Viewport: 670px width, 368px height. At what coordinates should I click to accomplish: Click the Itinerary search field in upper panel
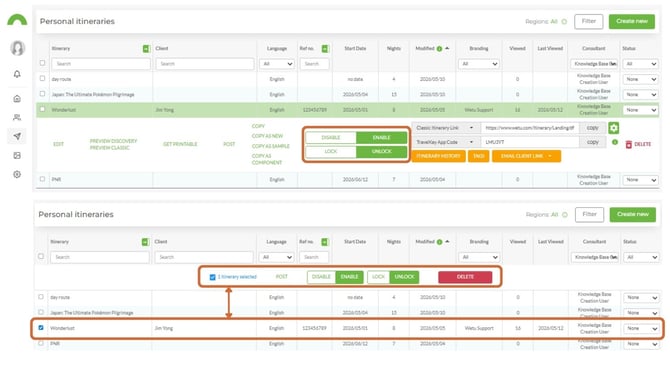(101, 64)
